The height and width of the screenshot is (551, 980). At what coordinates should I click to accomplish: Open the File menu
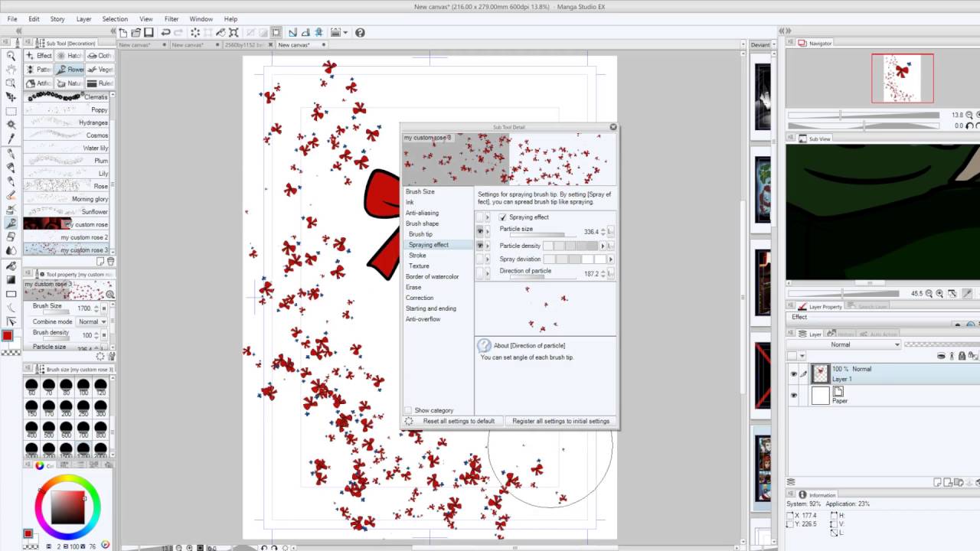[x=12, y=18]
